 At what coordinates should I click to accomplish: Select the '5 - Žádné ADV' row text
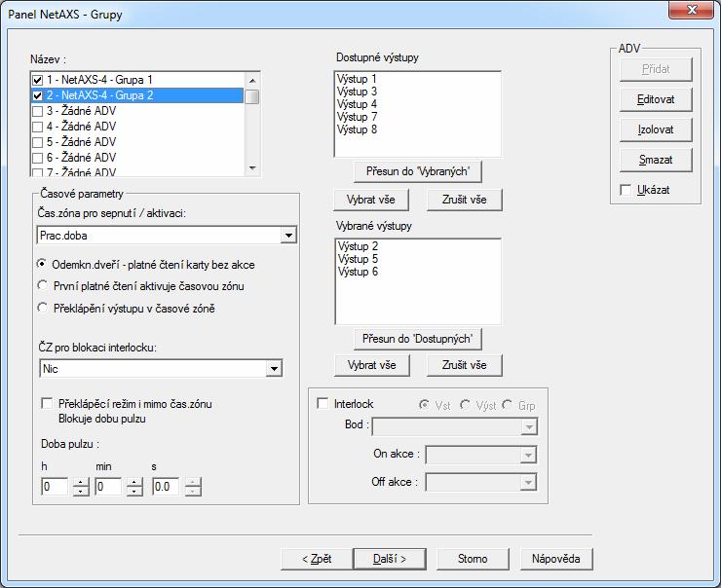coord(82,142)
